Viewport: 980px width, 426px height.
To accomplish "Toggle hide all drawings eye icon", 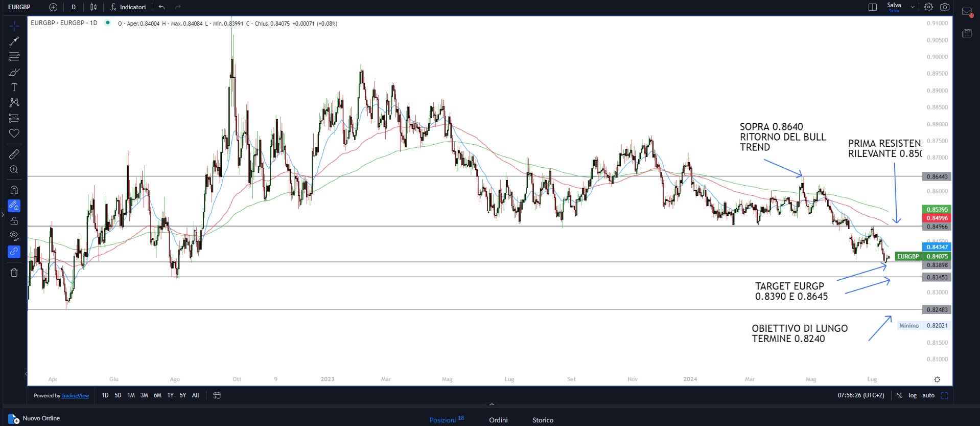I will (14, 236).
